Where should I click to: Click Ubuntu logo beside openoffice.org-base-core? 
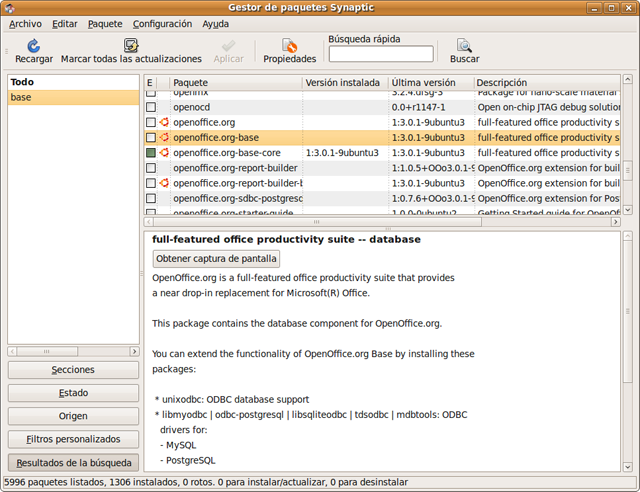[x=164, y=153]
